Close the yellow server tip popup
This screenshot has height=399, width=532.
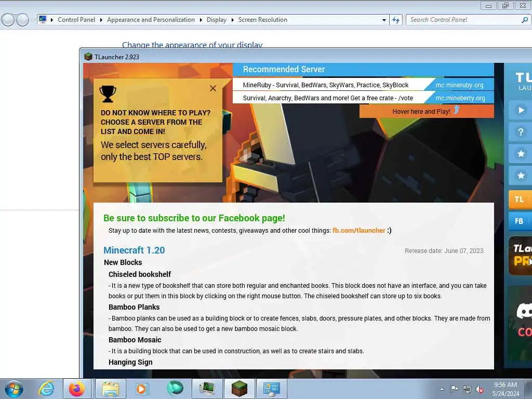tap(212, 88)
